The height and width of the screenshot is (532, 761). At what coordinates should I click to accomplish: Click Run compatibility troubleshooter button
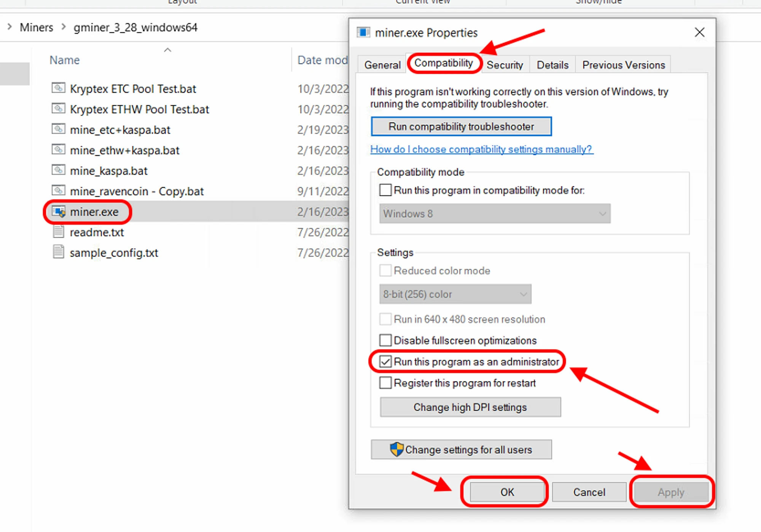(461, 127)
